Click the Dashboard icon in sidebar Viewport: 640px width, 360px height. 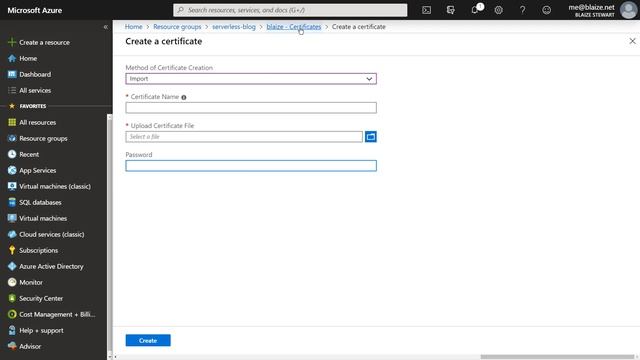tap(12, 74)
